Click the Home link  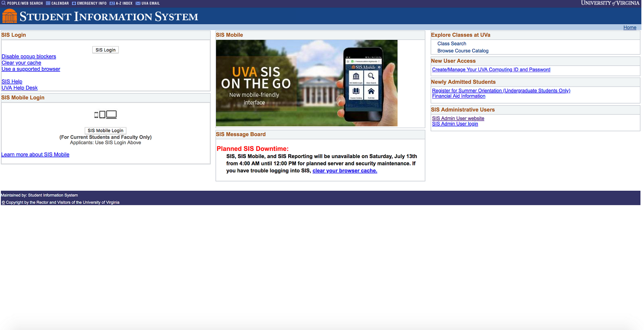coord(630,28)
